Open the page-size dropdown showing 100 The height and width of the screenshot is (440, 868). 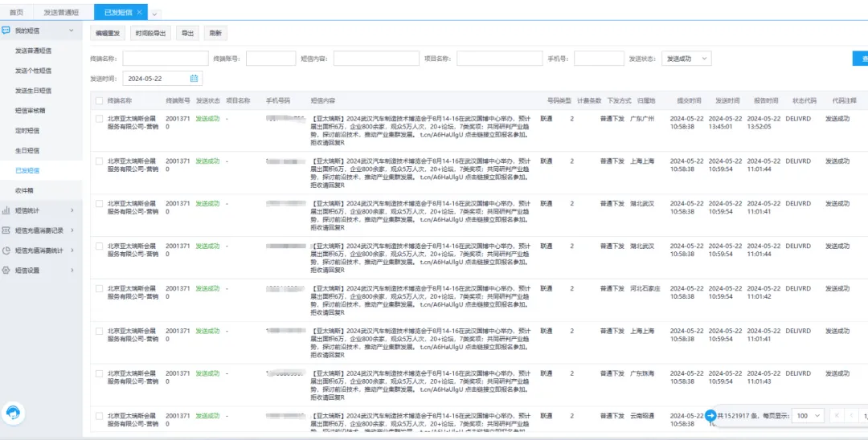[809, 416]
